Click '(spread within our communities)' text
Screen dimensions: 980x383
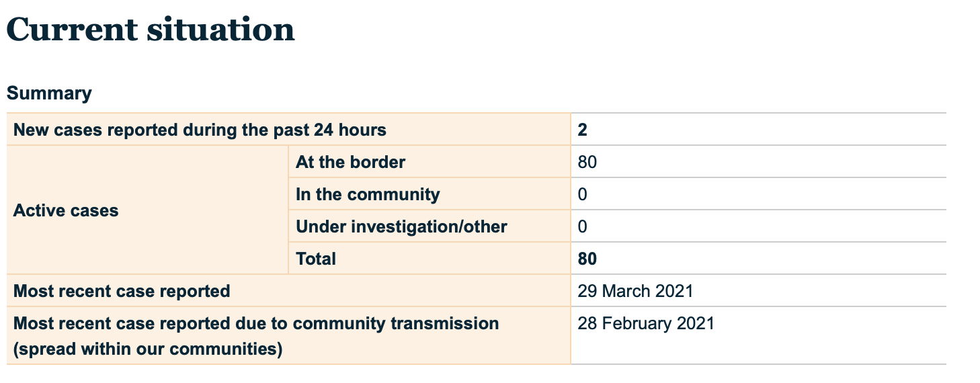[147, 349]
